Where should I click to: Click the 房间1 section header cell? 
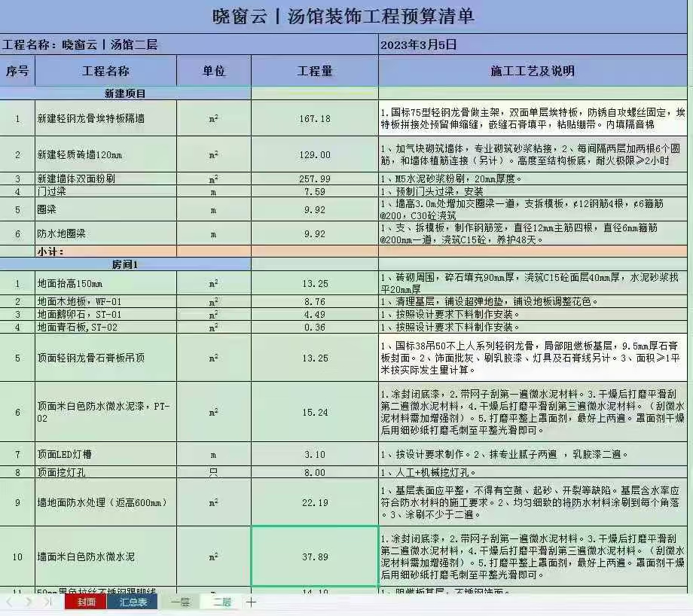(125, 264)
